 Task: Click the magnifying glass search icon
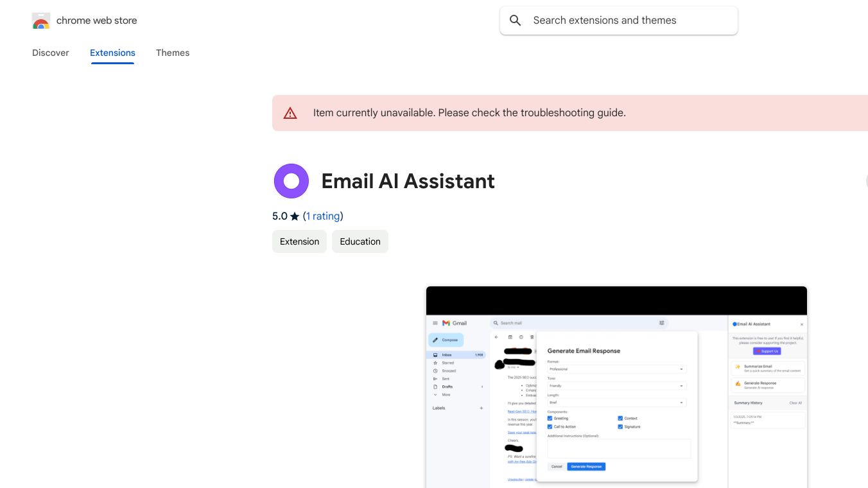[515, 21]
